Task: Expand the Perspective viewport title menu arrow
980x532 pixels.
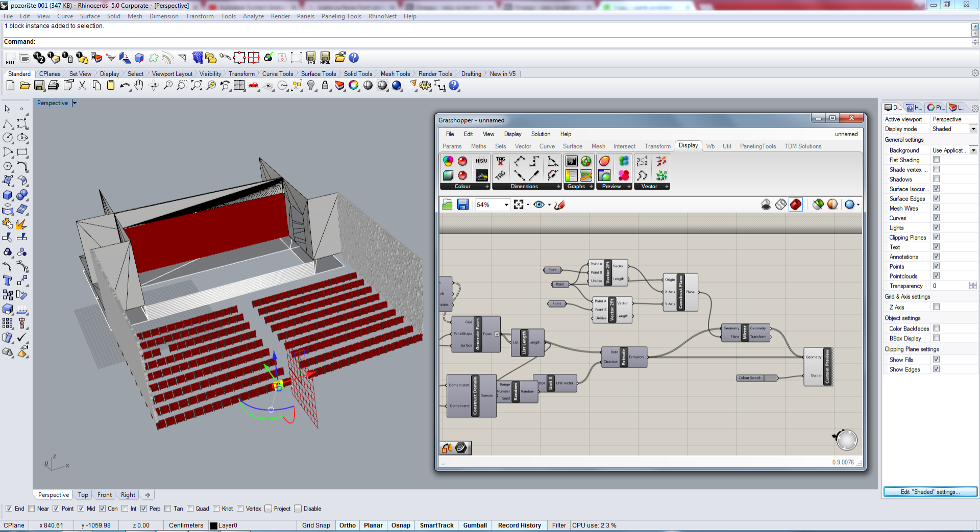Action: pyautogui.click(x=75, y=103)
